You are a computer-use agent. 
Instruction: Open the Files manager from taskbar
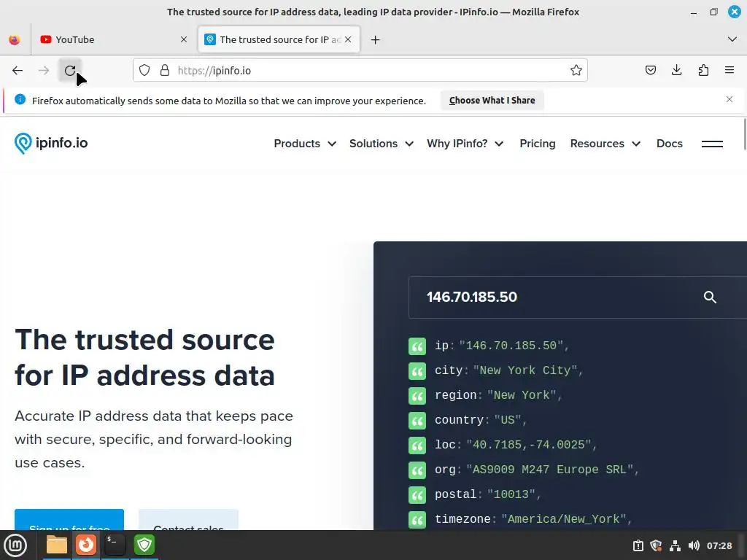(x=57, y=545)
